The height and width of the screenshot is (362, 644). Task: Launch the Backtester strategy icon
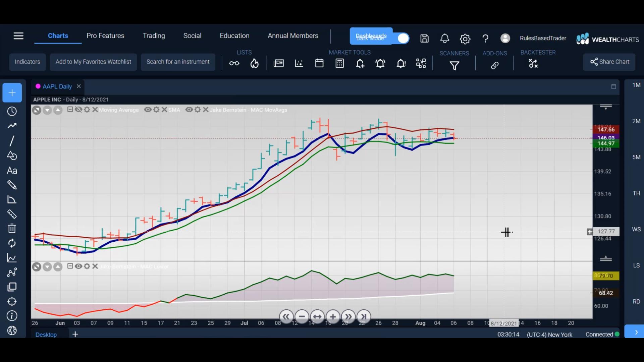533,63
